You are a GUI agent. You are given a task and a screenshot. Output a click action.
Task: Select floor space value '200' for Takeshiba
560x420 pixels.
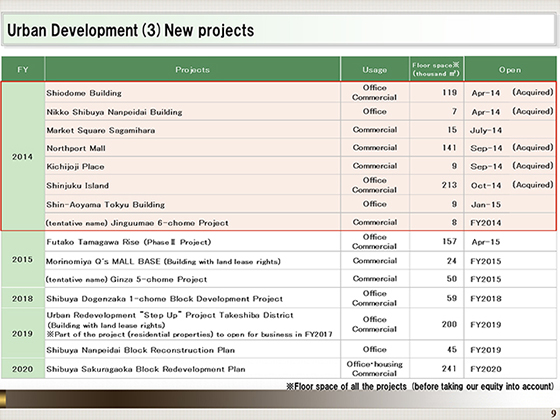[449, 324]
